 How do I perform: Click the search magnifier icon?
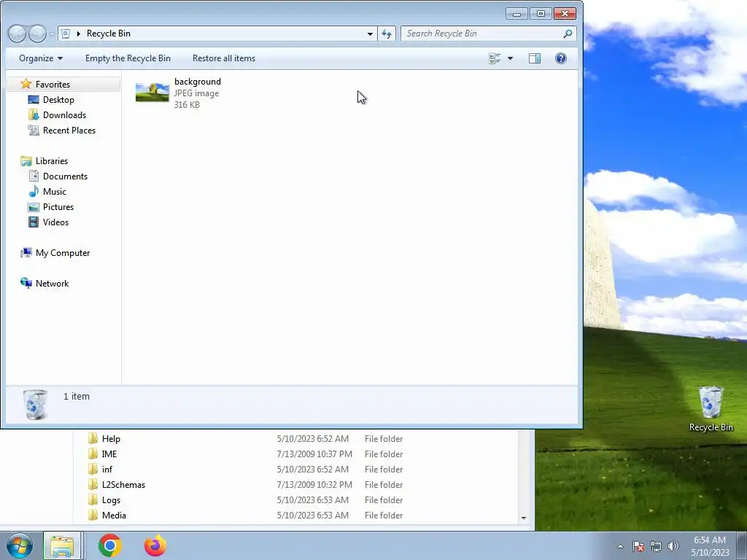[x=568, y=34]
